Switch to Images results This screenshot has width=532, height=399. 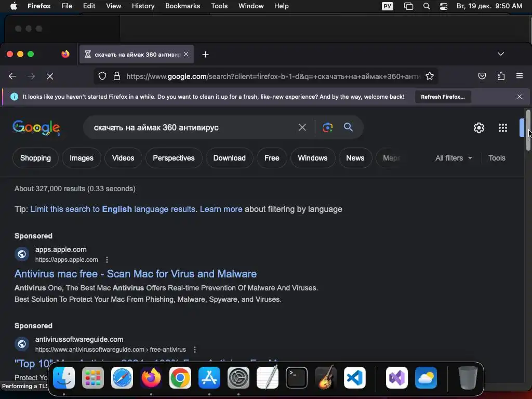pyautogui.click(x=82, y=158)
